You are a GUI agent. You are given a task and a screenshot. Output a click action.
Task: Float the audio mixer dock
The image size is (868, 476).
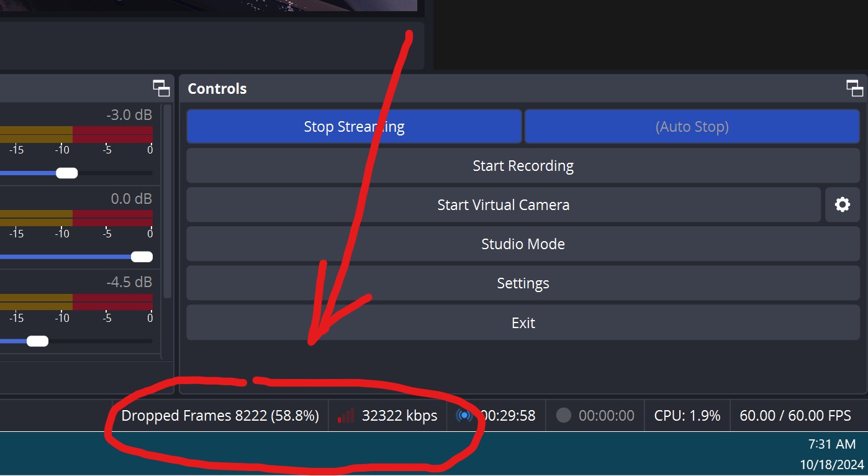[x=161, y=88]
